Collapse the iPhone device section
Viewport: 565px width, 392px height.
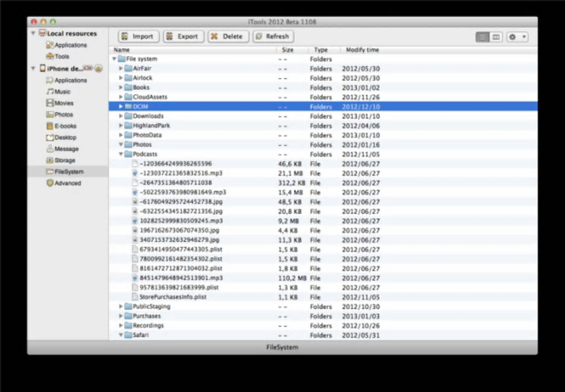pyautogui.click(x=33, y=68)
